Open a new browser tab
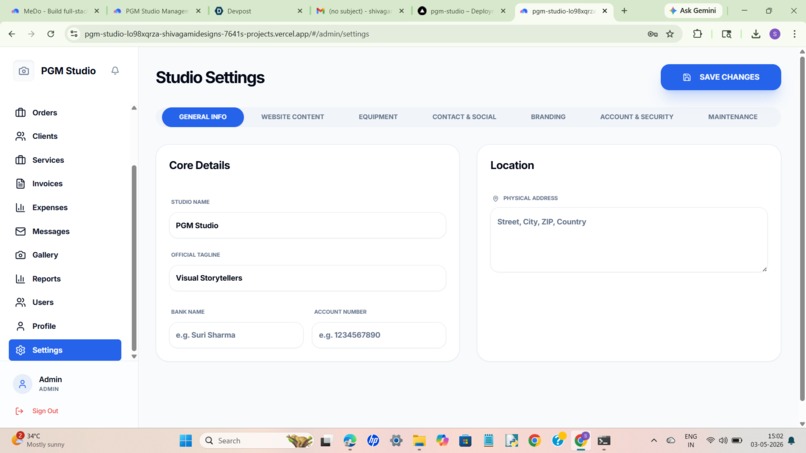Viewport: 806px width, 453px height. tap(624, 11)
